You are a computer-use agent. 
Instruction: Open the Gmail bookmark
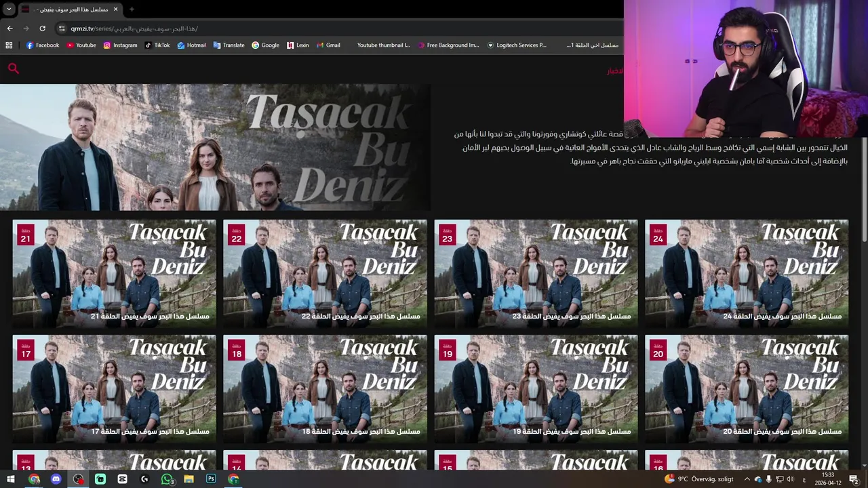pyautogui.click(x=328, y=45)
